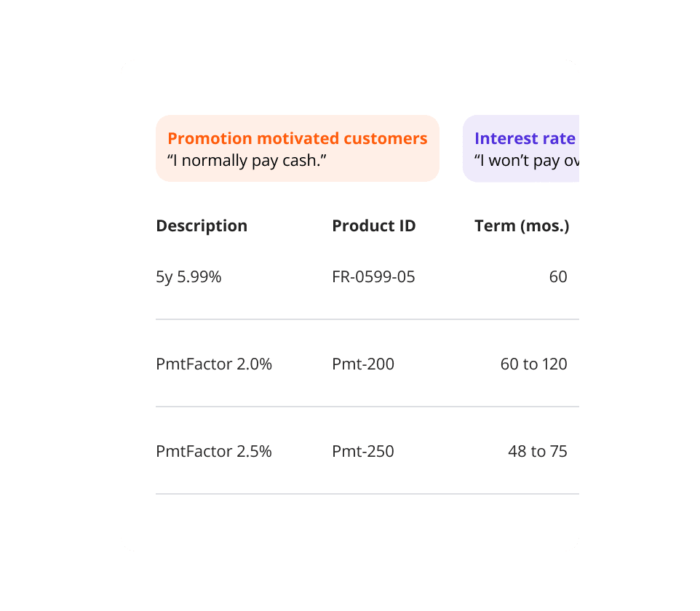Select product ID Pmt-200
Screen dimensions: 700x611
[363, 364]
